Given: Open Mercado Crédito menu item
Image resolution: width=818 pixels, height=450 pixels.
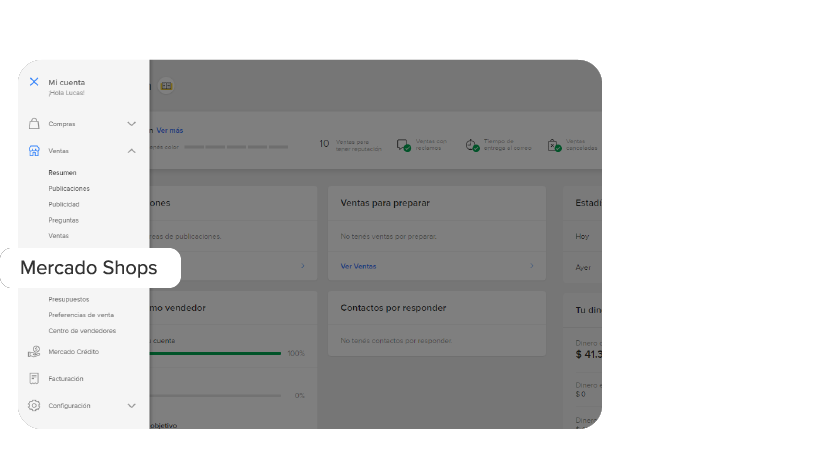Looking at the screenshot, I should [74, 352].
